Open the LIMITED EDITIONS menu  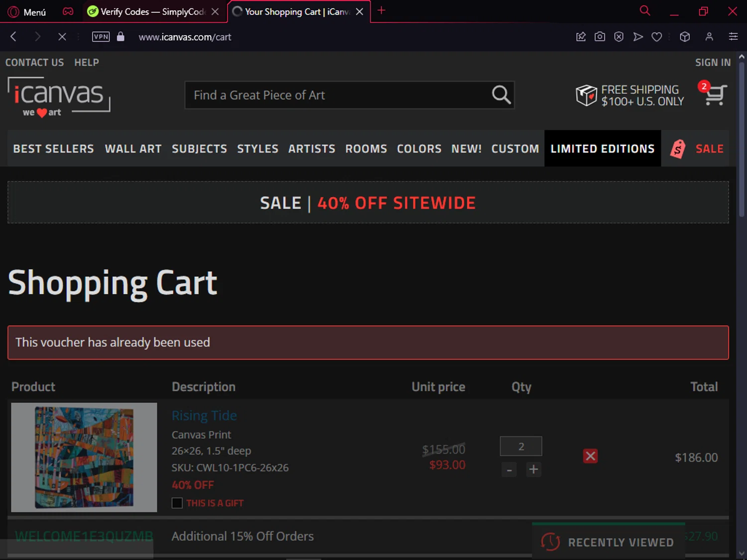tap(603, 148)
